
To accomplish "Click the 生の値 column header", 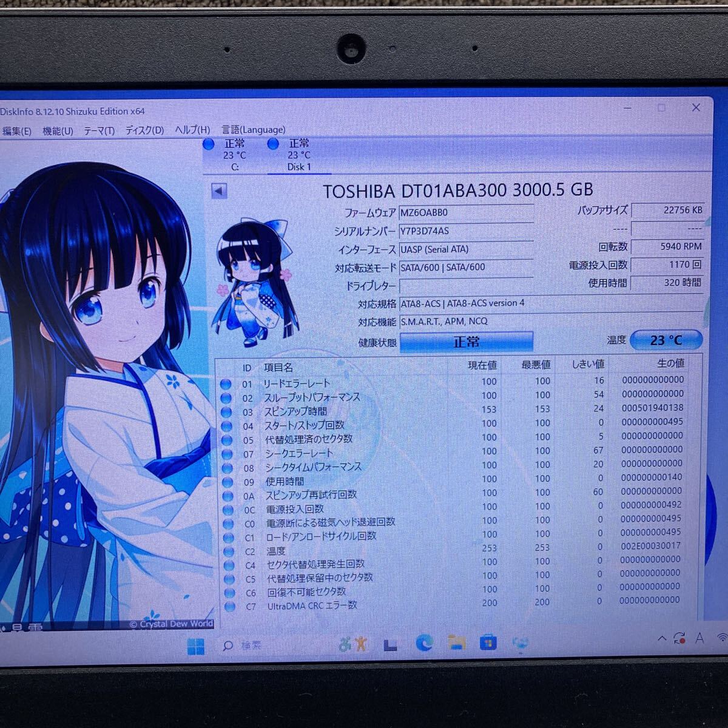I will pos(670,363).
